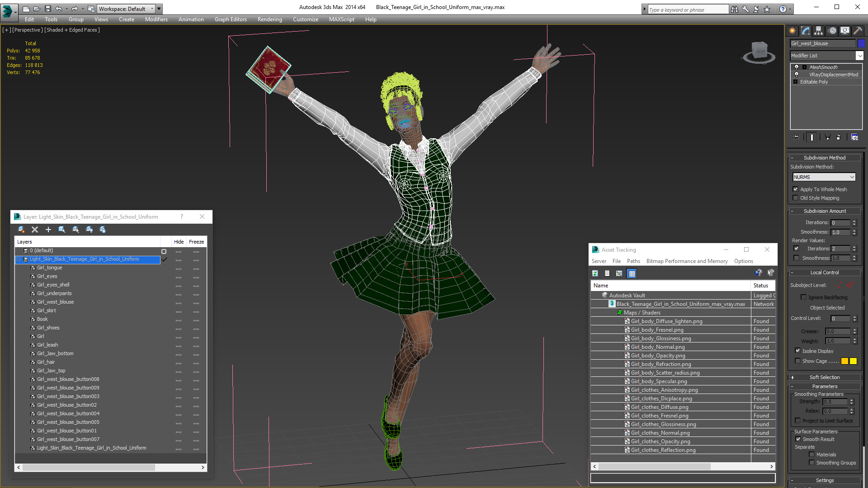Open Bitmap Performance and Memory menu
The width and height of the screenshot is (868, 488).
[x=687, y=261]
